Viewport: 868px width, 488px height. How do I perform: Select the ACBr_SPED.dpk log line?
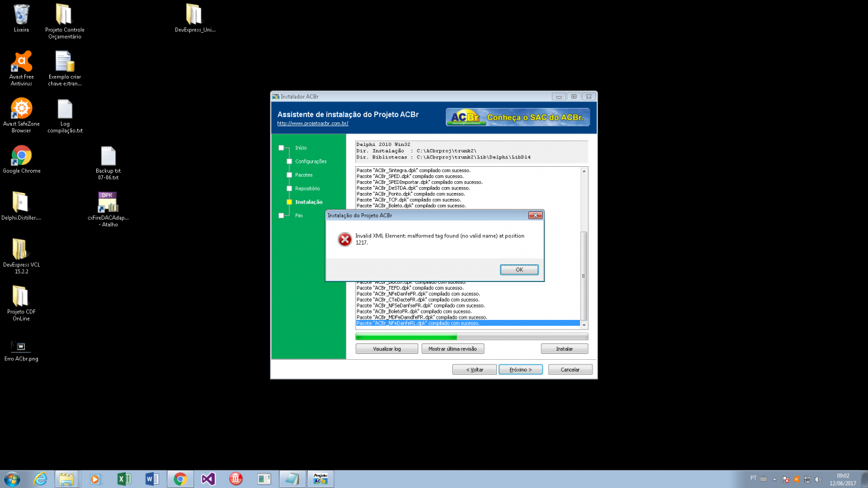tap(468, 176)
